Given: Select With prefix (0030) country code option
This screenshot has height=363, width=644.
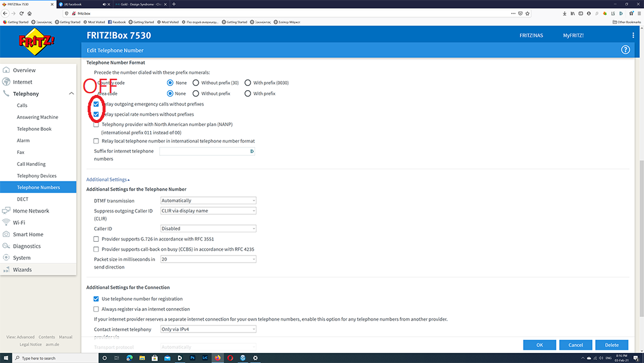Looking at the screenshot, I should (x=247, y=82).
